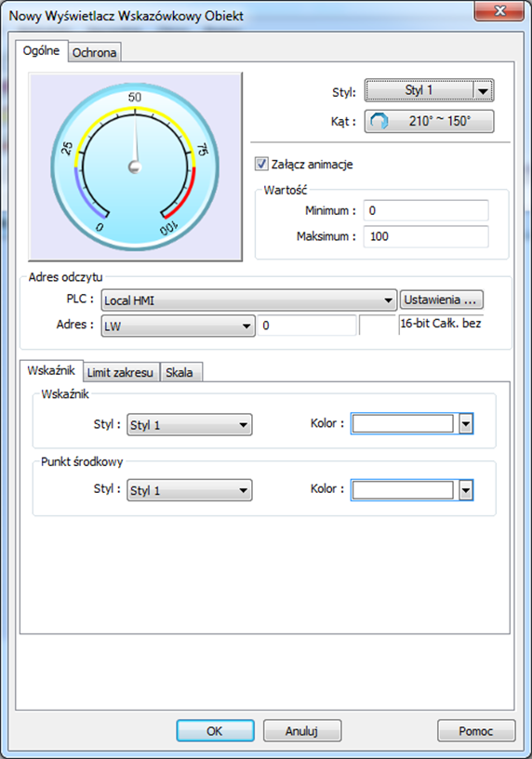Click the Anuluj button
Viewport: 532px width, 759px height.
302,731
